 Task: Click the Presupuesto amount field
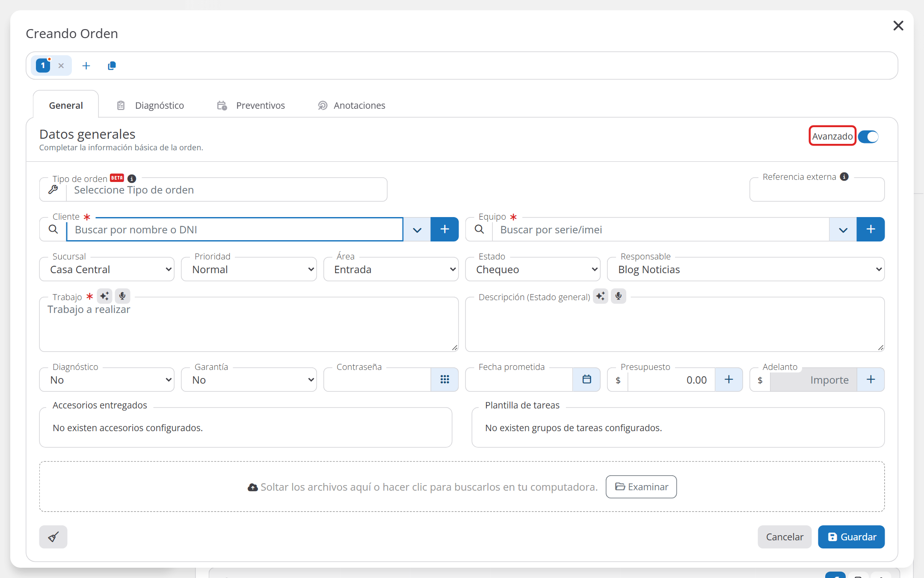[x=671, y=380]
